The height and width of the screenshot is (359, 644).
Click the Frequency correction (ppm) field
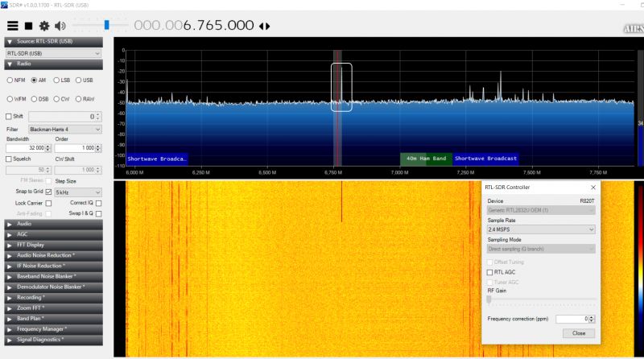coord(572,319)
